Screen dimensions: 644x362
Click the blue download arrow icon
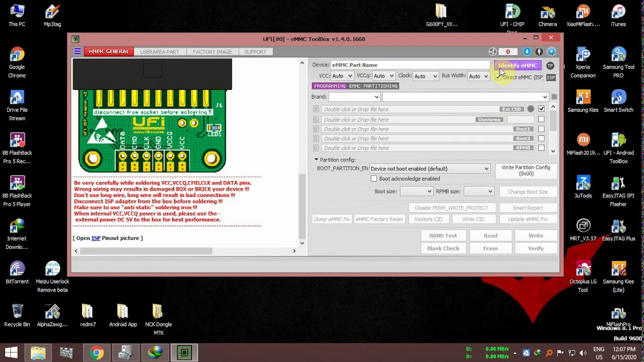click(x=527, y=51)
